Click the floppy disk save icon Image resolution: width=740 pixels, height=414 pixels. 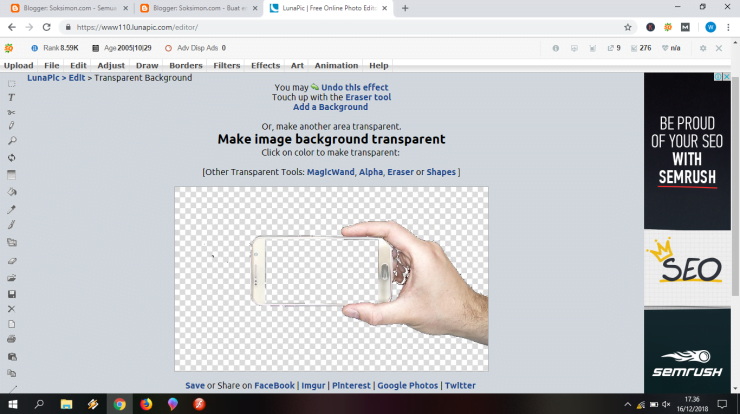(x=12, y=294)
